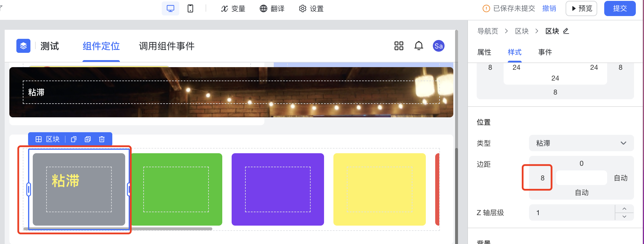Viewport: 644px width, 244px height.
Task: Select the gray 粘滞 block
Action: [79, 189]
